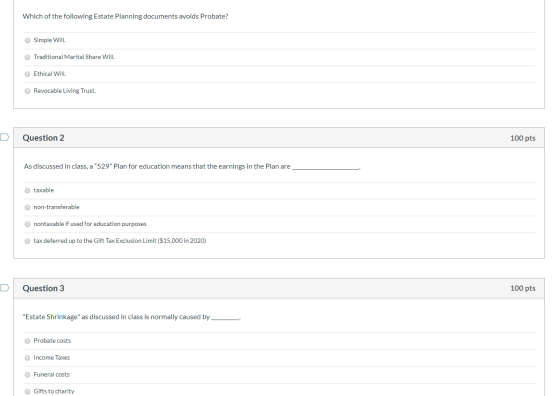Select the Simple Will option
This screenshot has height=396, width=560.
click(x=28, y=40)
